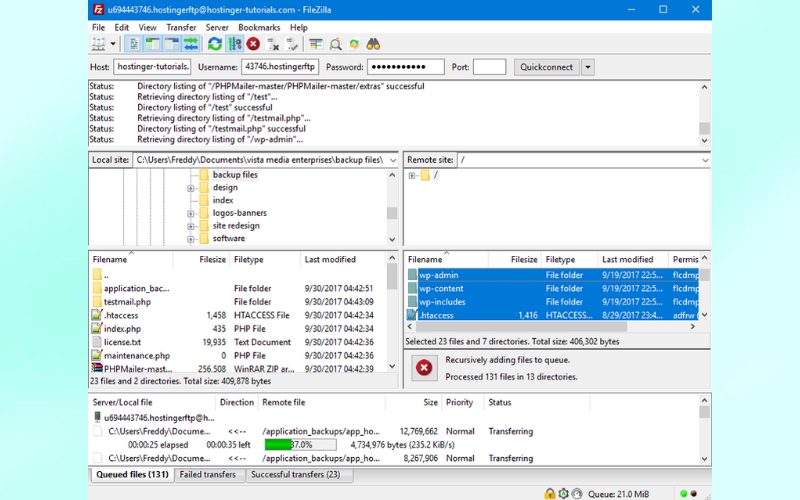Select the backup files tree folder
Viewport: 800px width, 500px height.
coord(235,174)
